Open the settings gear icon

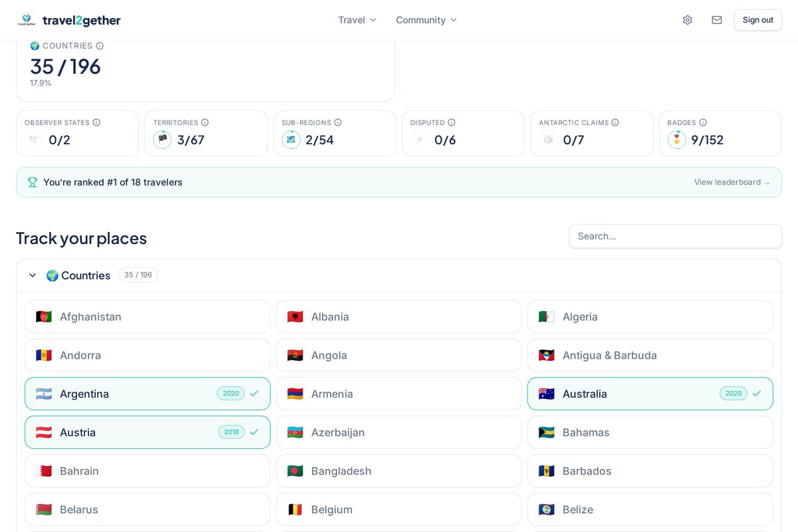(688, 20)
